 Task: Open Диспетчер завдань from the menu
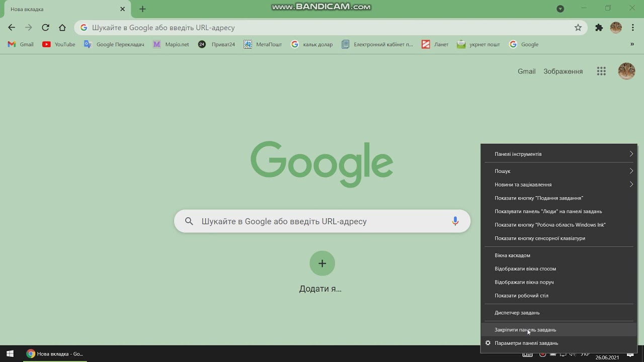point(559,313)
